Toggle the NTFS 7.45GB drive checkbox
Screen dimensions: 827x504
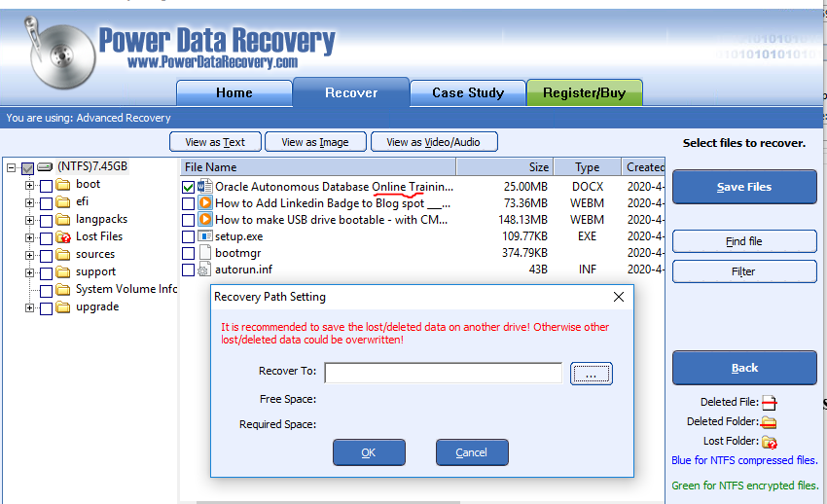(28, 168)
